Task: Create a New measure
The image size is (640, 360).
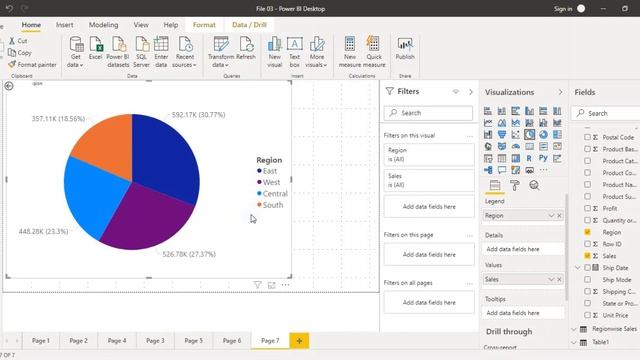Action: 350,52
